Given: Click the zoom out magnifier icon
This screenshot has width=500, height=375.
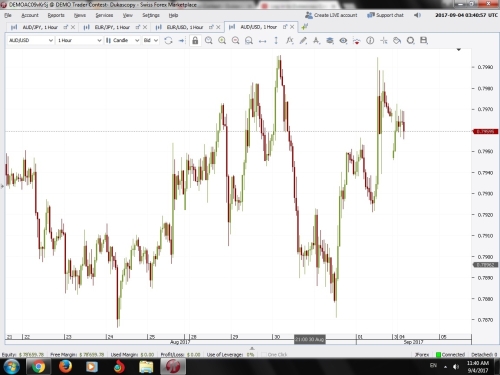Looking at the screenshot, I should [x=235, y=41].
